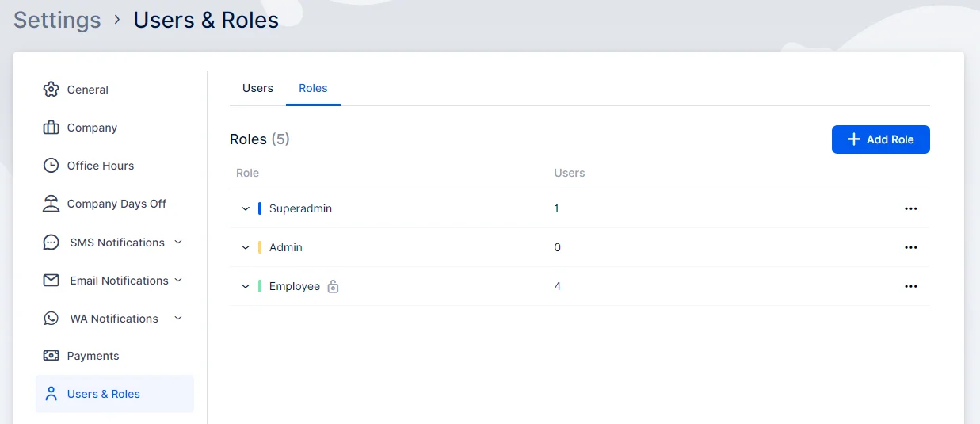
Task: Open the three-dot menu for Superadmin
Action: coord(910,208)
